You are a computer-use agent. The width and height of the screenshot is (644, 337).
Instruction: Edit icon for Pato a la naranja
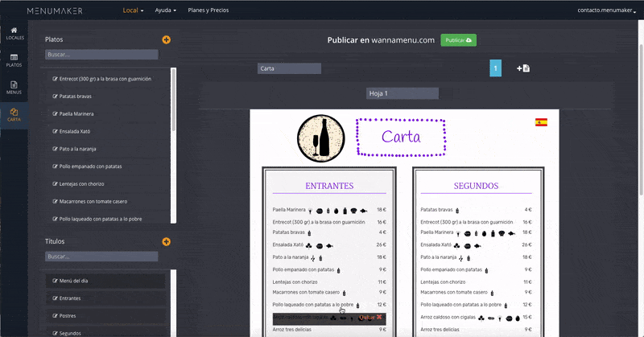(x=55, y=149)
